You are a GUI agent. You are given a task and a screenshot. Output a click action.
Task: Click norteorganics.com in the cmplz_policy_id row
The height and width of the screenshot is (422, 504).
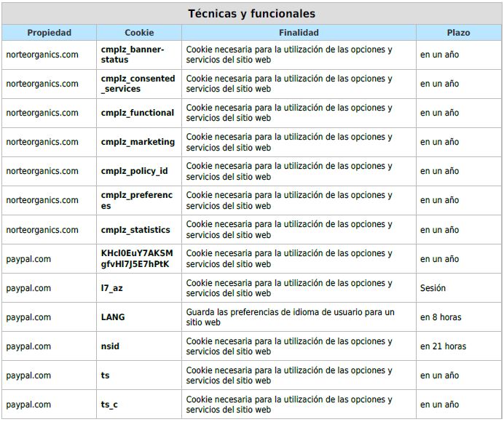click(42, 171)
